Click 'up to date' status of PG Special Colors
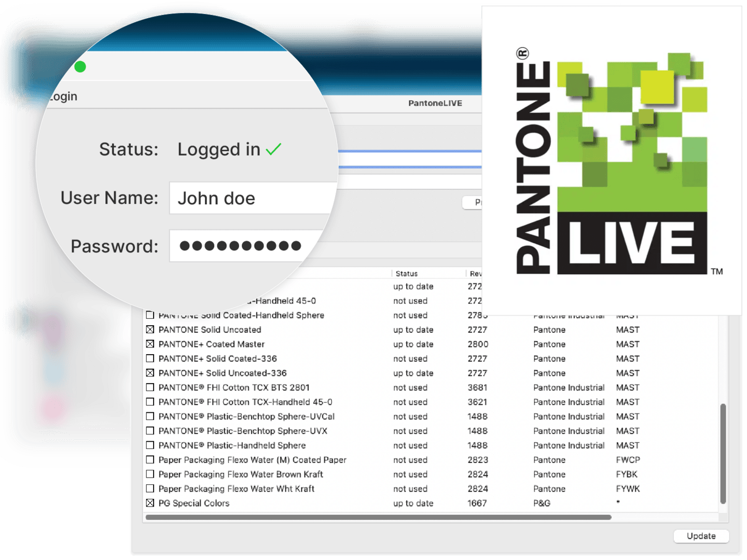The height and width of the screenshot is (560, 747). click(413, 503)
